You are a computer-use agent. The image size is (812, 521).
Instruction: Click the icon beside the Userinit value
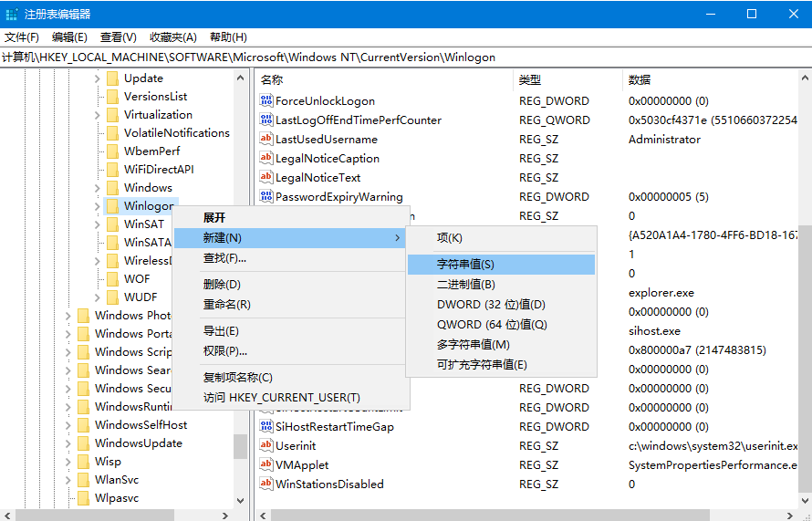[266, 446]
